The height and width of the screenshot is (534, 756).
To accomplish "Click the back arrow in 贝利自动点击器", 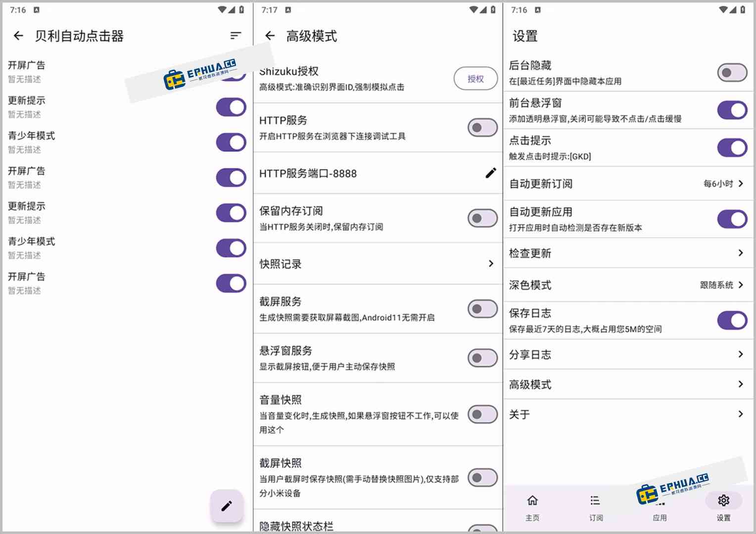I will (18, 36).
